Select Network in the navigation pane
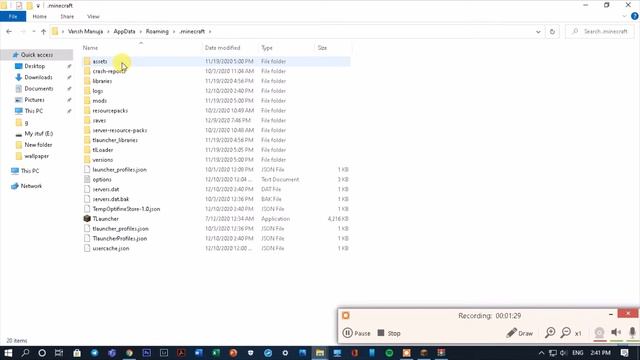This screenshot has width=640, height=360. coord(31,186)
